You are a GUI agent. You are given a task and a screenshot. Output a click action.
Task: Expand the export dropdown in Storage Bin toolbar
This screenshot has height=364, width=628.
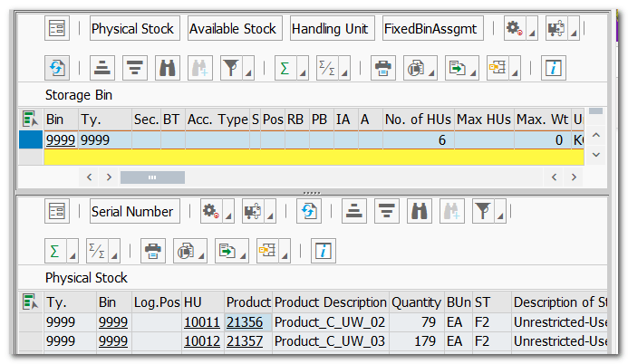462,68
